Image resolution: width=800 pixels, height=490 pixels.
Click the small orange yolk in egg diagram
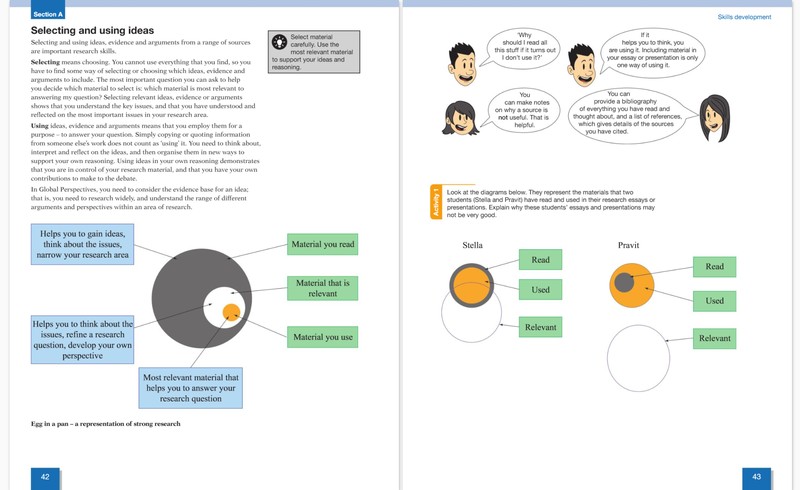[231, 312]
